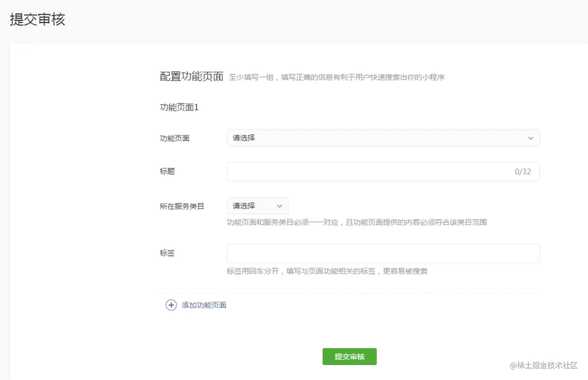Click the hint about 功能页面和服务类目必须一一对应
Viewport: 588px width, 380px height.
pyautogui.click(x=357, y=222)
